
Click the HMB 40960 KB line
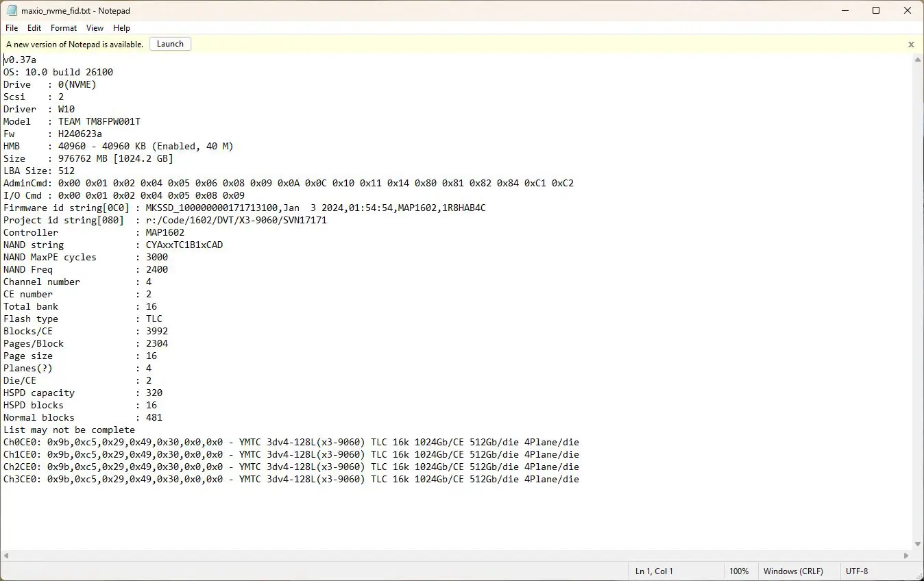coord(119,146)
